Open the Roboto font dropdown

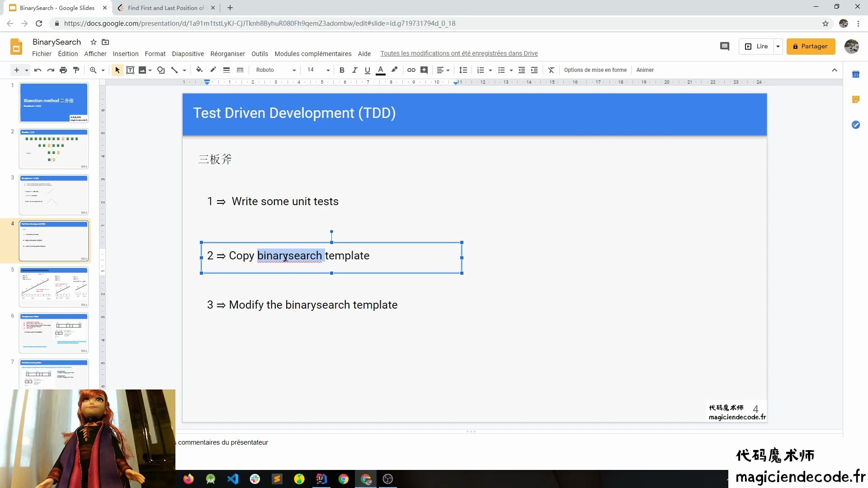point(276,70)
